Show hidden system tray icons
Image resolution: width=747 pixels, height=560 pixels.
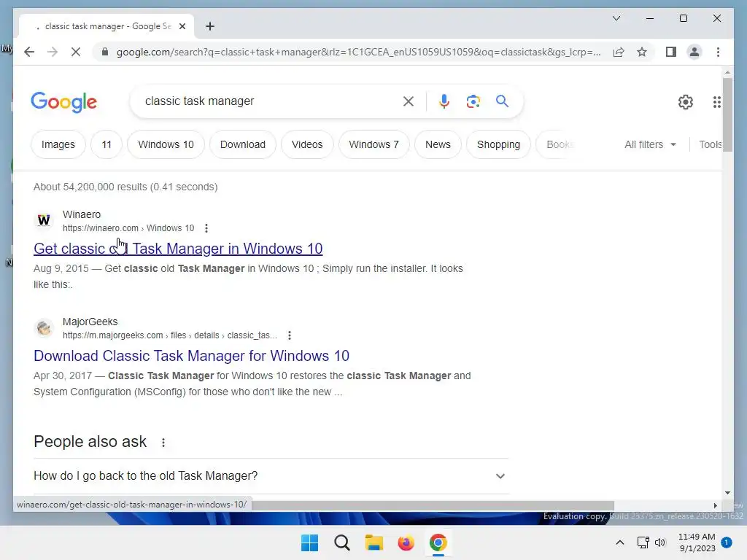(620, 542)
